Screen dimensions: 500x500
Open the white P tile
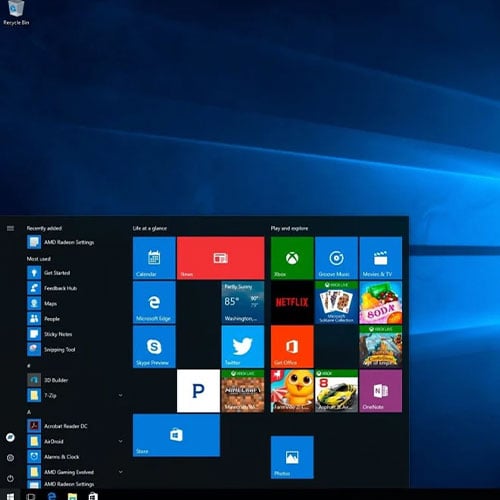[198, 391]
